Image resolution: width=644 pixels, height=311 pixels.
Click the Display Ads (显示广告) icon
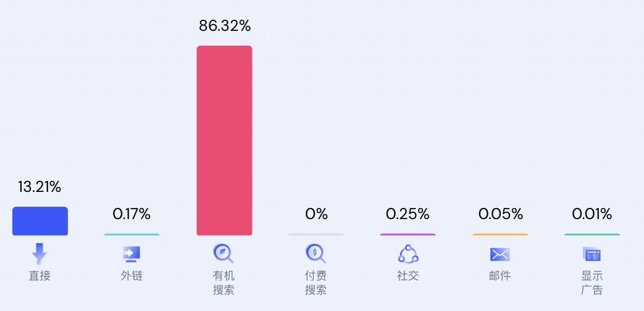[x=592, y=254]
